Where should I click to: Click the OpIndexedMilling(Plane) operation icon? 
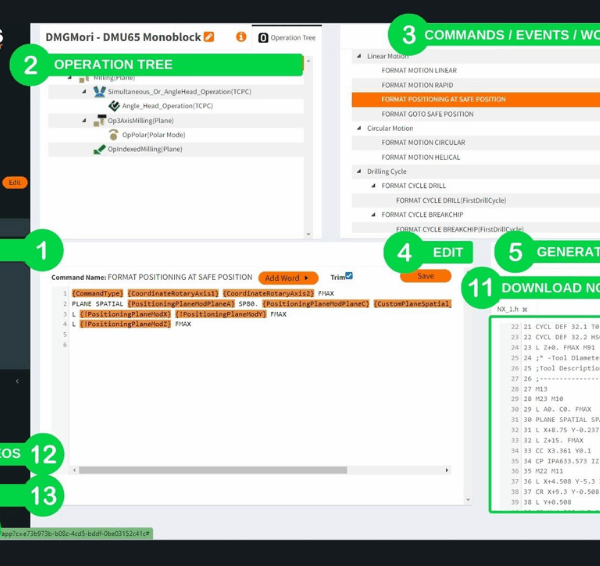coord(99,149)
